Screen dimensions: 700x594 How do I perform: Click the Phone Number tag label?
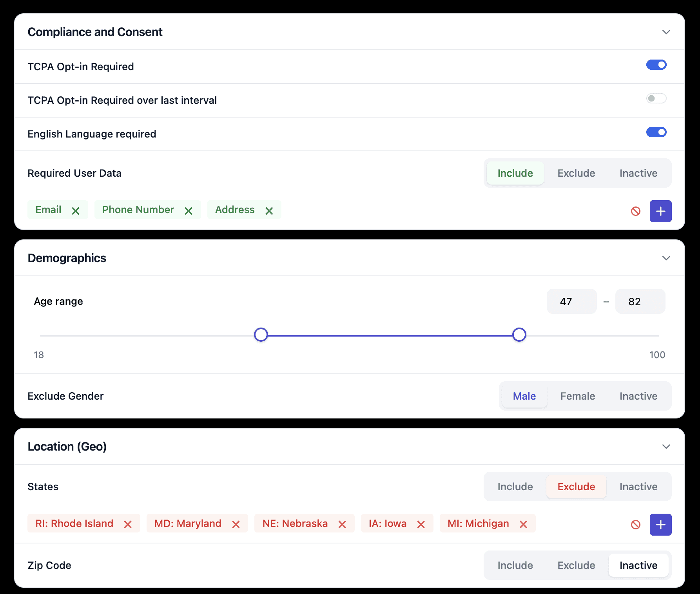click(138, 210)
